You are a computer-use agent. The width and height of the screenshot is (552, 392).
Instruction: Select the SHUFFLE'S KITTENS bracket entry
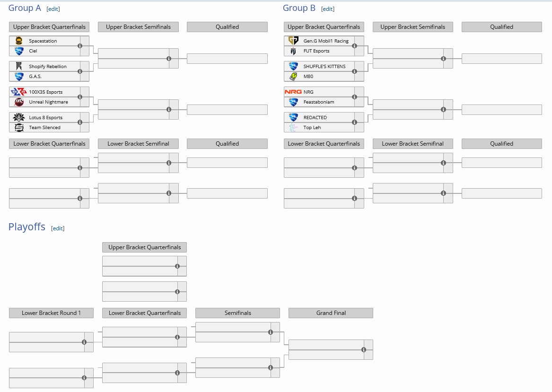point(324,66)
